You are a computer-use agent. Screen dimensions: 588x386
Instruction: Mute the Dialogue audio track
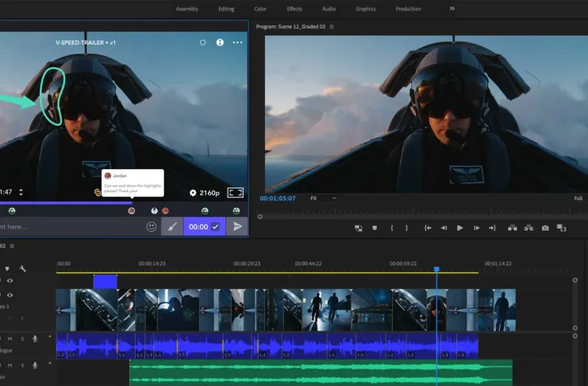coord(8,339)
